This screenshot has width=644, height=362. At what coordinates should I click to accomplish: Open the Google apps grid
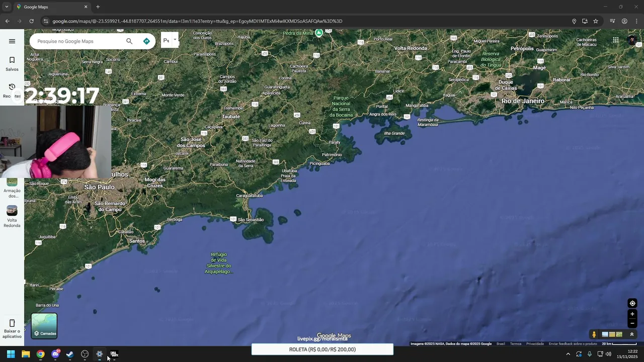[616, 40]
